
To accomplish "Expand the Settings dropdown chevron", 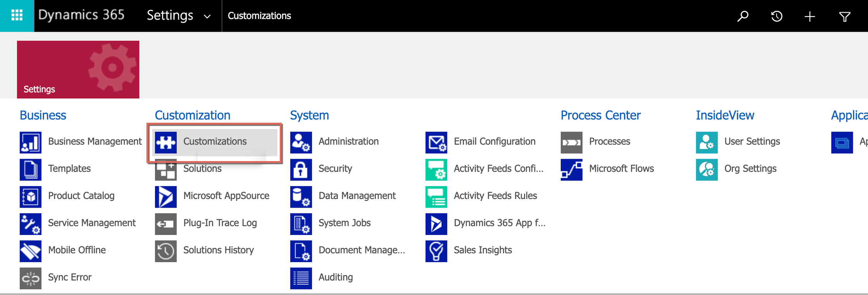I will pos(207,17).
